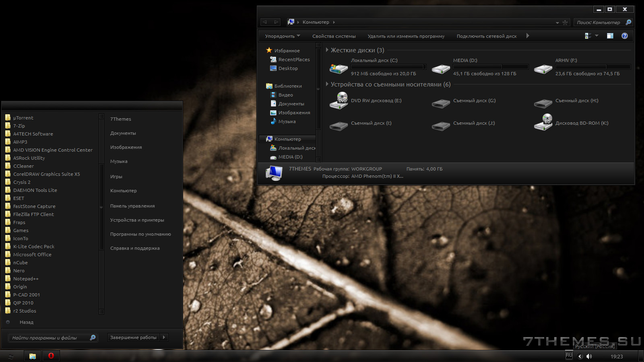Open File Explorer from taskbar
Screen dimensions: 644x362
tap(33, 356)
